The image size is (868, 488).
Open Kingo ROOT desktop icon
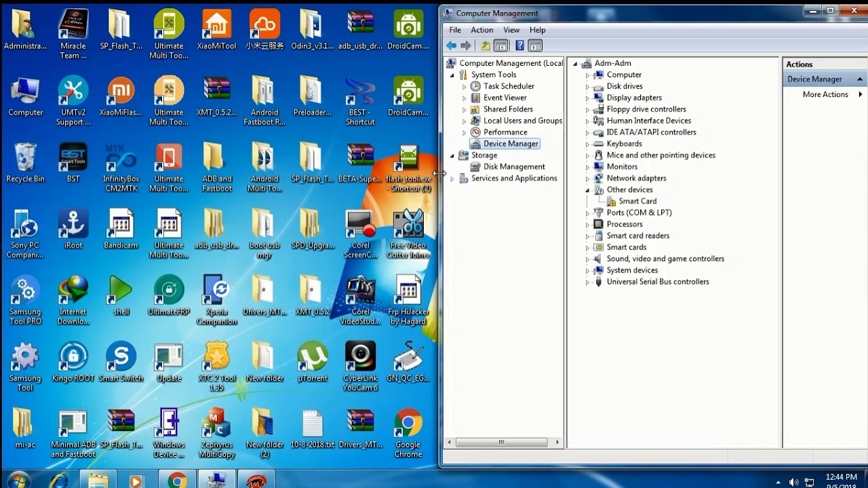pos(73,362)
